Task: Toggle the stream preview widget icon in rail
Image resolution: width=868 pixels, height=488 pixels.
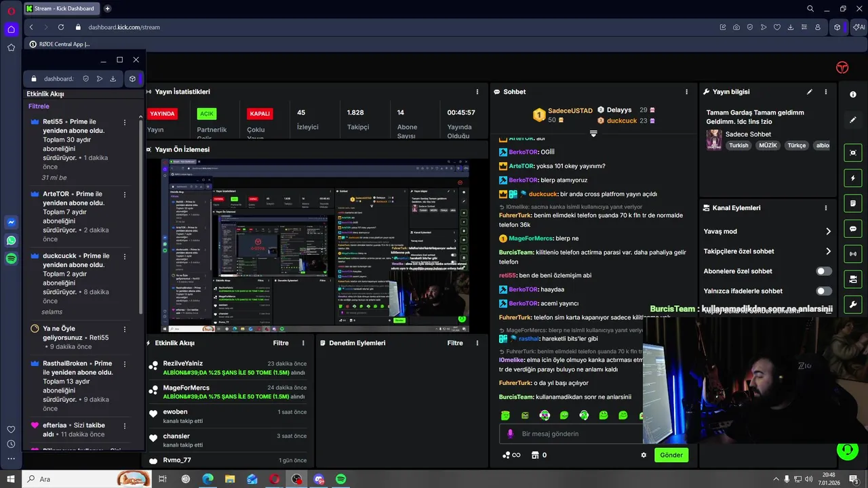Action: (853, 152)
